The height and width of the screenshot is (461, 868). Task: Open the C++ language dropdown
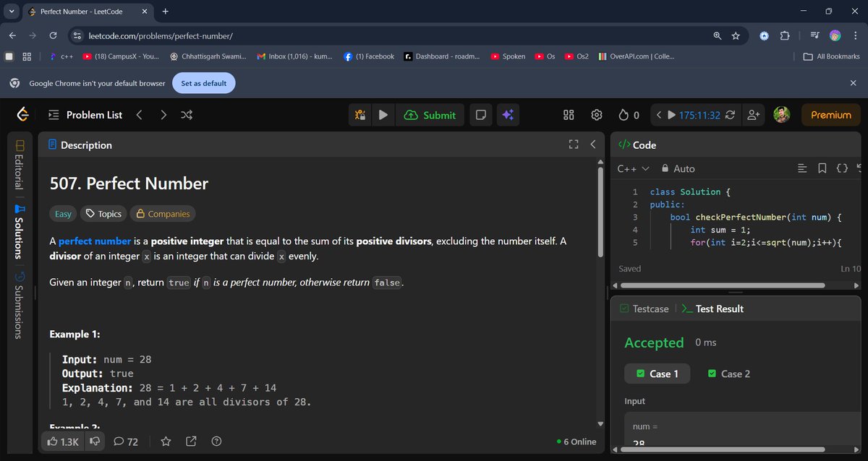633,168
